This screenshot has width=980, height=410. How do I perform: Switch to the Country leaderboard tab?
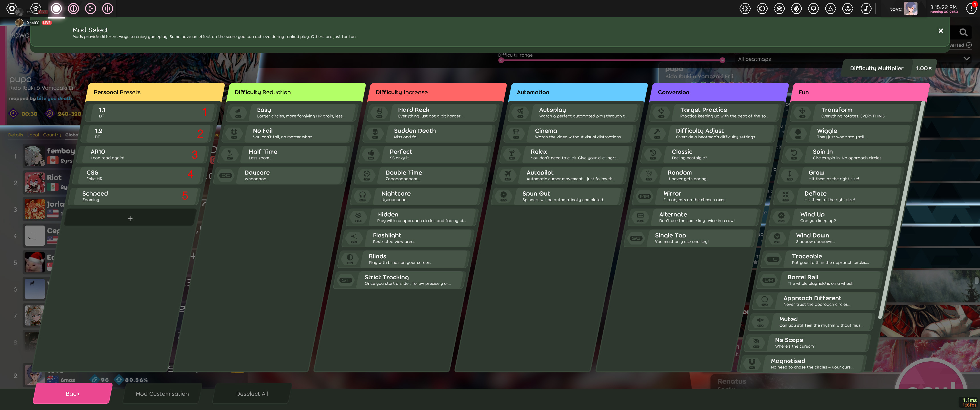pyautogui.click(x=52, y=135)
